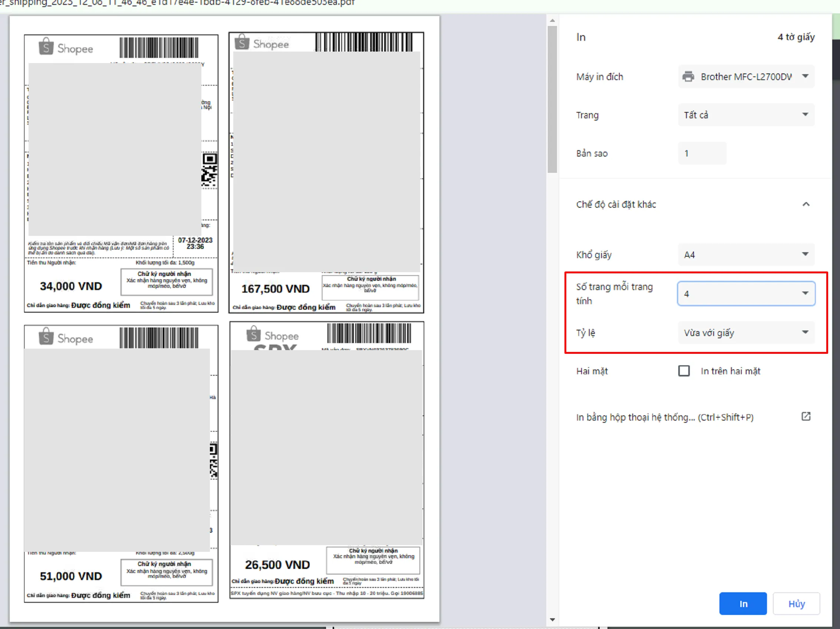This screenshot has width=840, height=629.
Task: Click barcode on 167,500 VND label
Action: point(364,42)
